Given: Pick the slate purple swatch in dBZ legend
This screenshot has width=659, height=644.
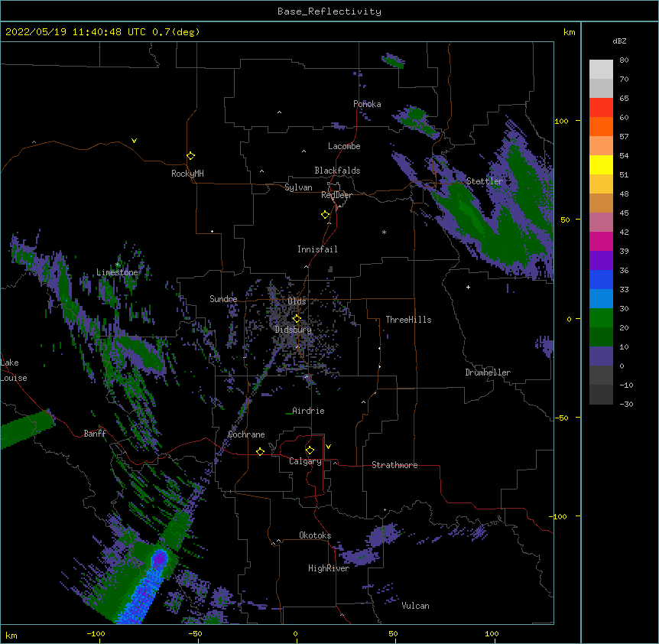Looking at the screenshot, I should click(601, 356).
